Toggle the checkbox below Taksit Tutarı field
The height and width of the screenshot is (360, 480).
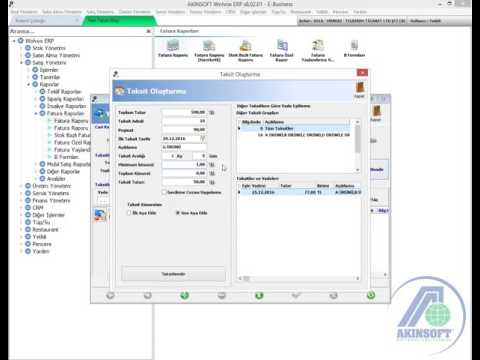click(x=164, y=192)
